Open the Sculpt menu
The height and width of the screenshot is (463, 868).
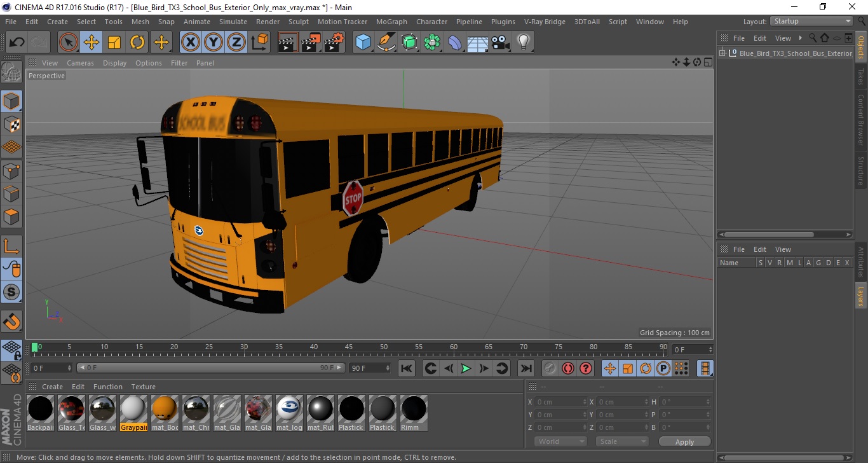coord(298,22)
